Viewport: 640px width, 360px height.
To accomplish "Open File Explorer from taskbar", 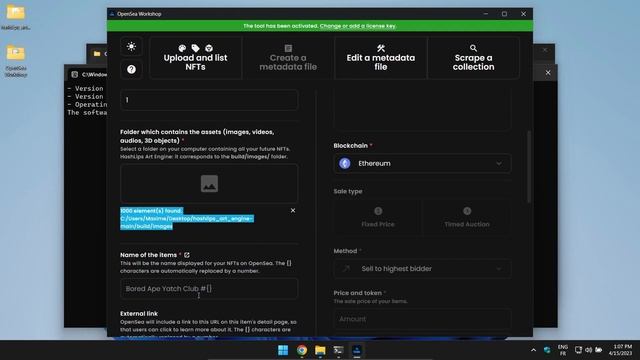I will tap(320, 350).
